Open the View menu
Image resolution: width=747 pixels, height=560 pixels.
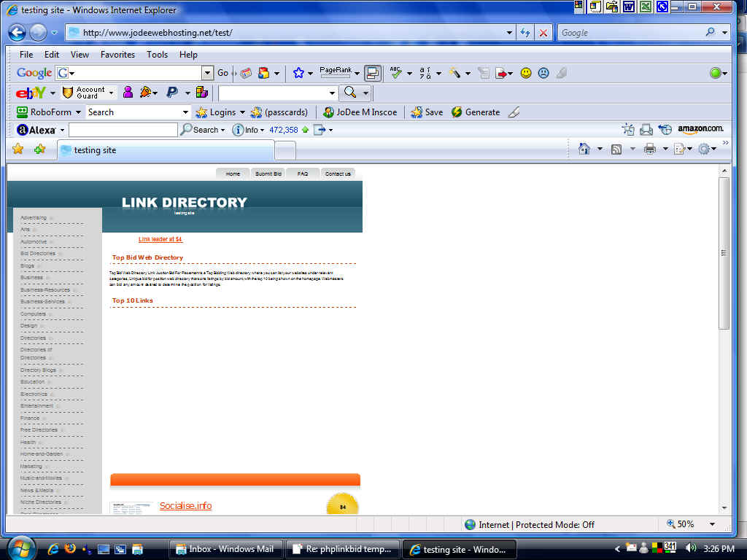80,55
